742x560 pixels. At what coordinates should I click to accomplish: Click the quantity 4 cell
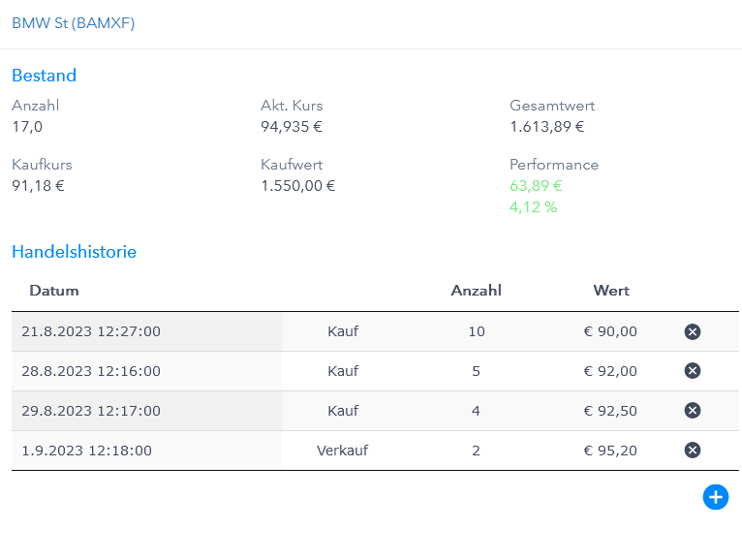[476, 411]
